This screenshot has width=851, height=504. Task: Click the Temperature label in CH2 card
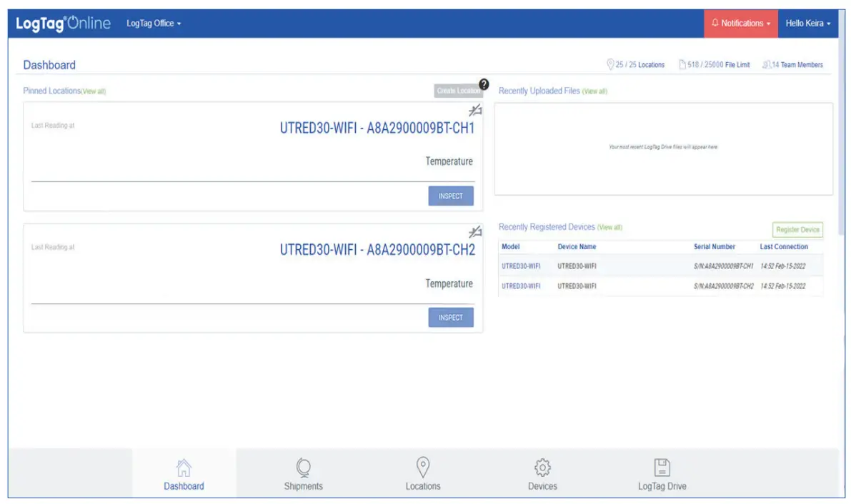coord(449,283)
